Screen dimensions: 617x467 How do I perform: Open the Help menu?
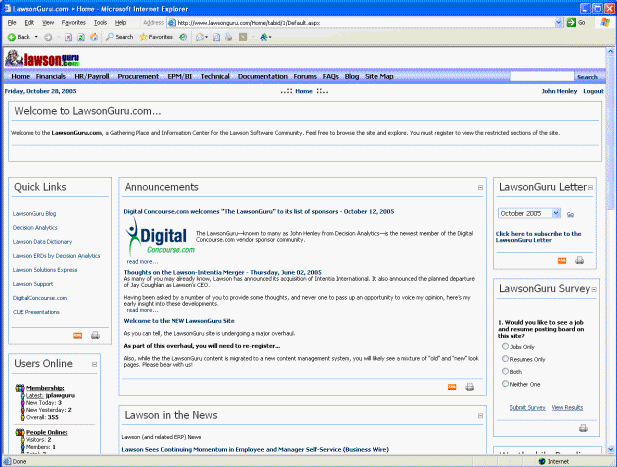pyautogui.click(x=120, y=23)
